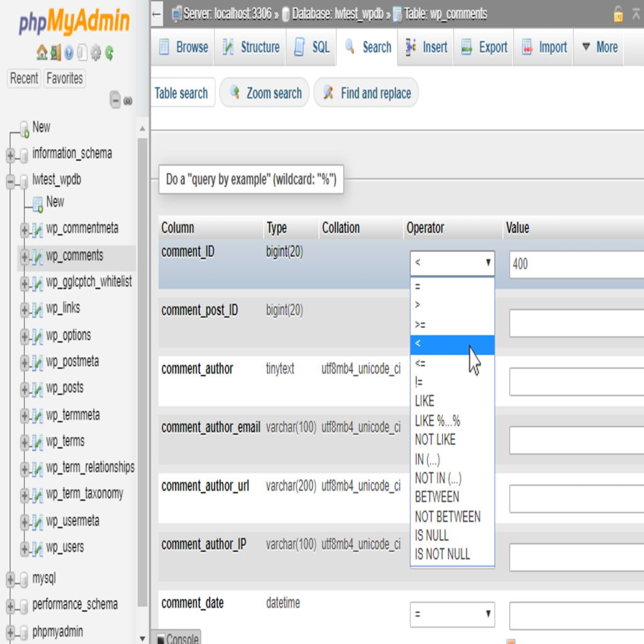The image size is (644, 644).
Task: Click the Favorites button
Action: 65,79
